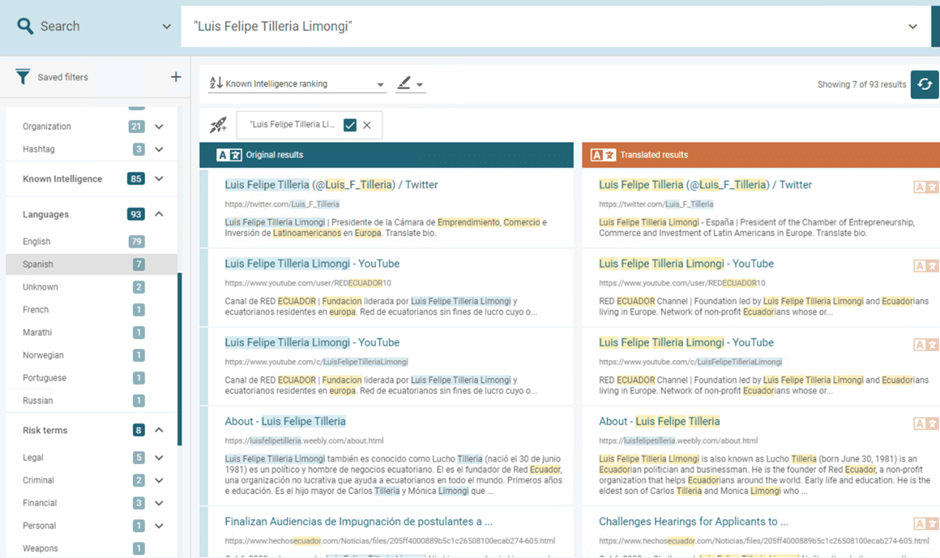
Task: Filter by Russian language
Action: point(92,401)
